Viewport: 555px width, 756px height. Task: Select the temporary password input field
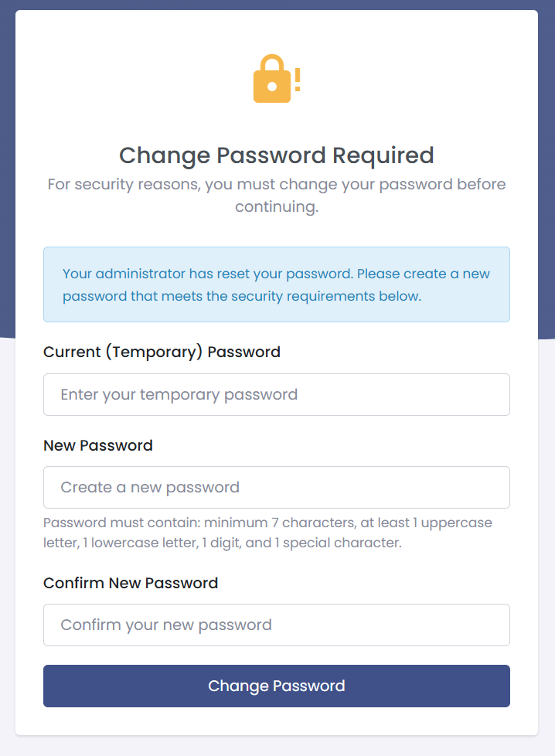click(x=276, y=394)
